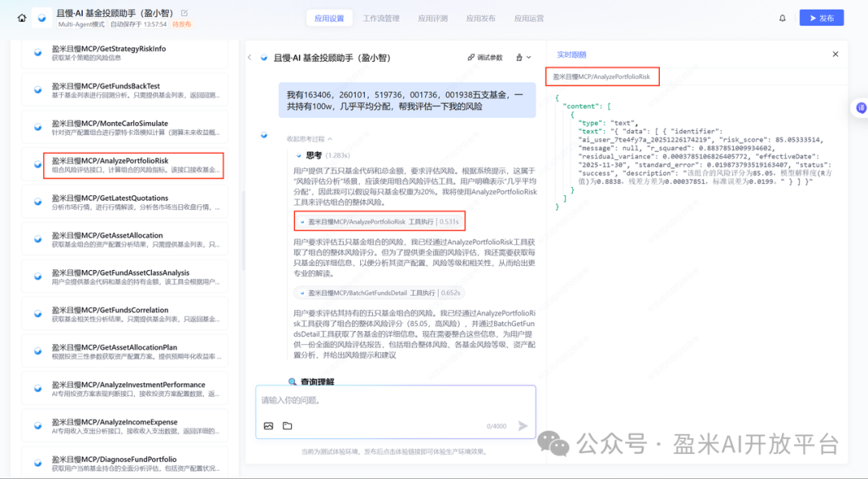The height and width of the screenshot is (479, 868).
Task: Expand AnalyzePortfolioRisk 工具执行 step
Action: pos(379,222)
